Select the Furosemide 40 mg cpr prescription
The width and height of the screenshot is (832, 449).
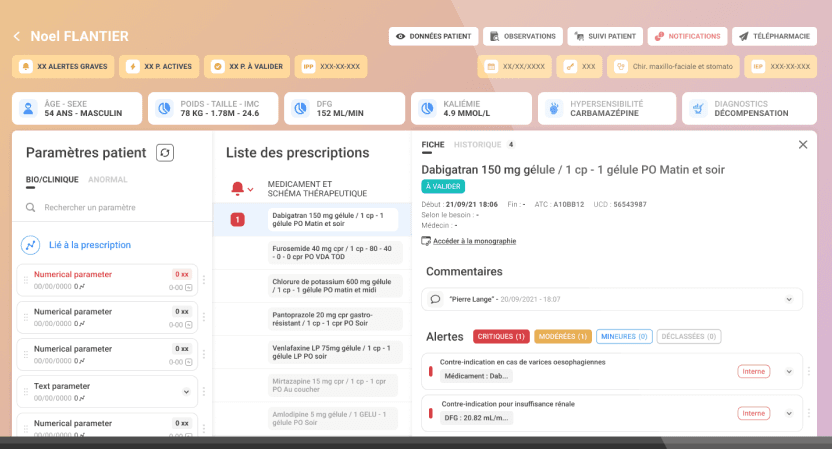(x=335, y=253)
